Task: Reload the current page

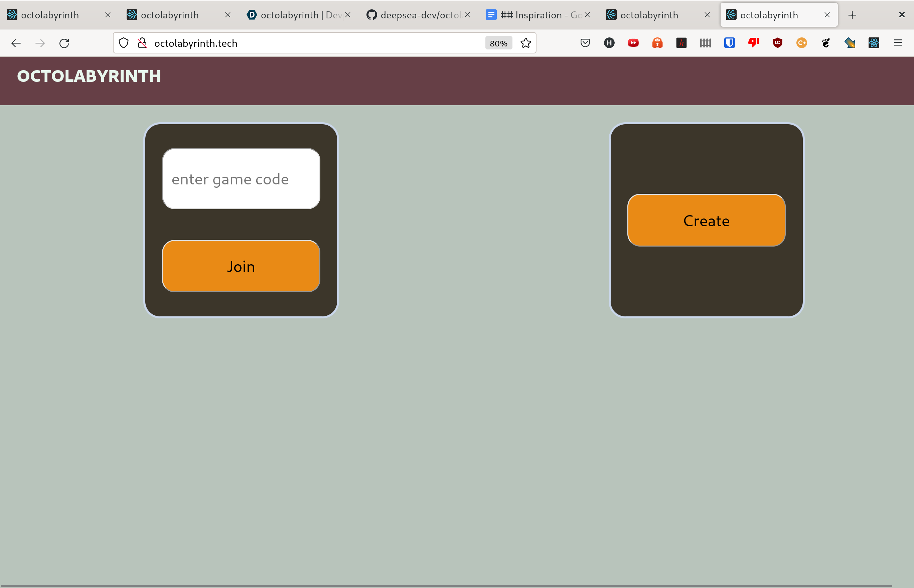Action: (64, 43)
